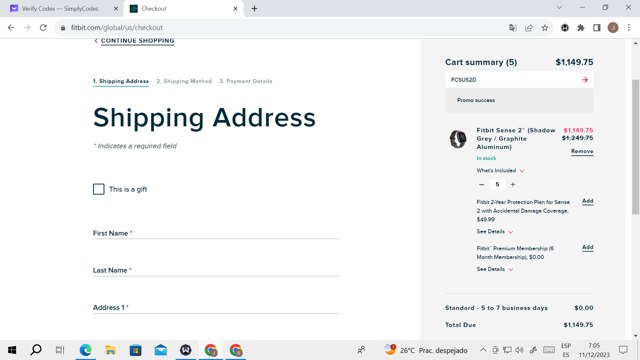This screenshot has width=640, height=360.
Task: Open the notifications center icon
Action: click(623, 350)
